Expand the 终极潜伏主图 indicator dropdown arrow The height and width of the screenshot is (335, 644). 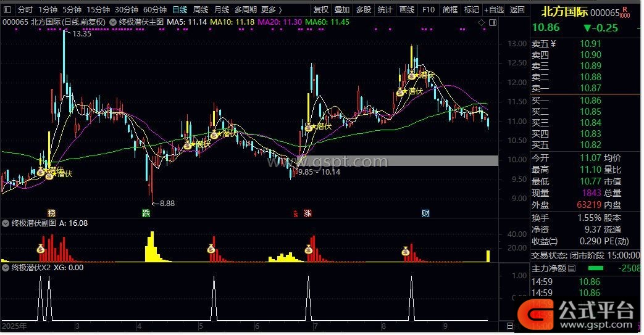(114, 22)
